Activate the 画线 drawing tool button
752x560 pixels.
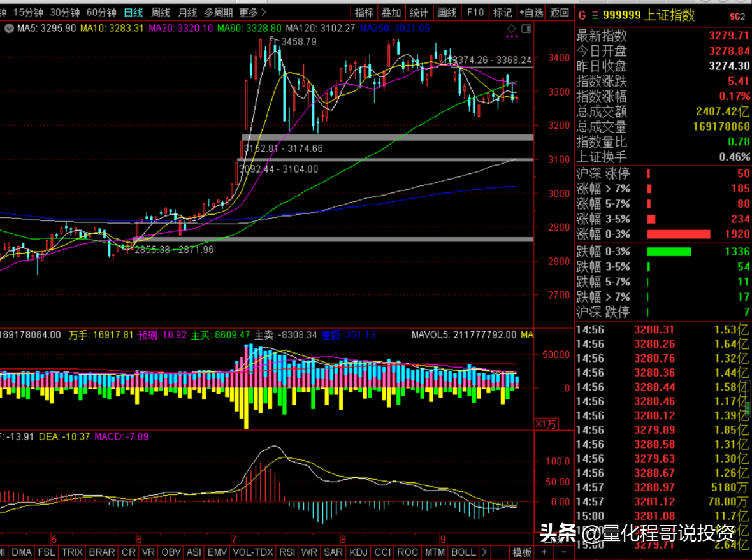[447, 13]
